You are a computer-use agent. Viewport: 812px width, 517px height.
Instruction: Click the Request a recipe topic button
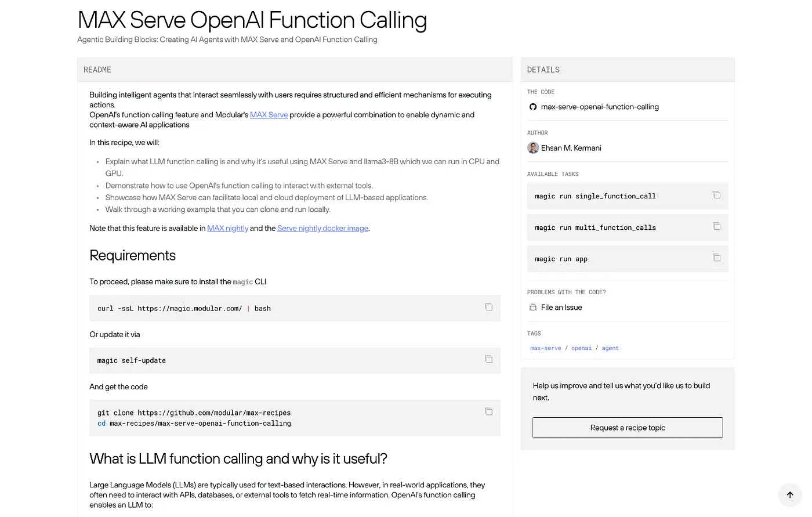628,428
